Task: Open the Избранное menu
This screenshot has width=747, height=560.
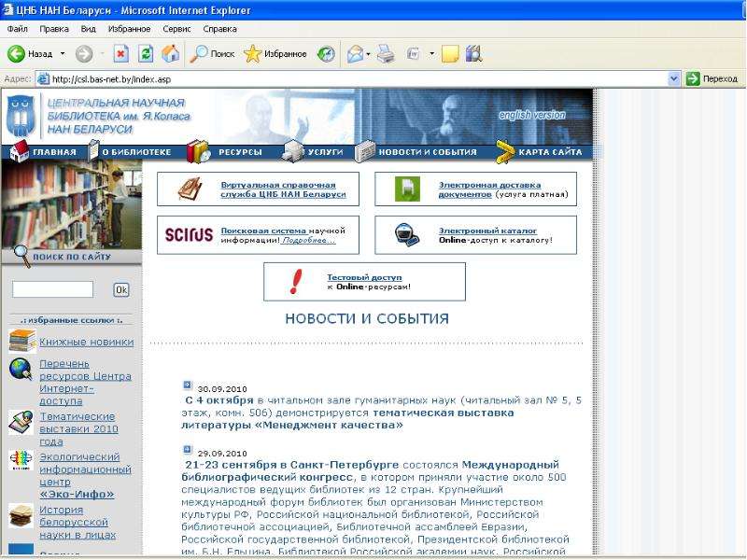Action: [129, 29]
